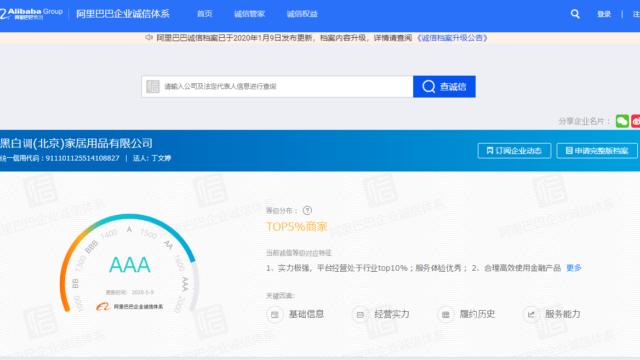The width and height of the screenshot is (640, 360).
Task: Open the 首页 nav item
Action: 204,14
